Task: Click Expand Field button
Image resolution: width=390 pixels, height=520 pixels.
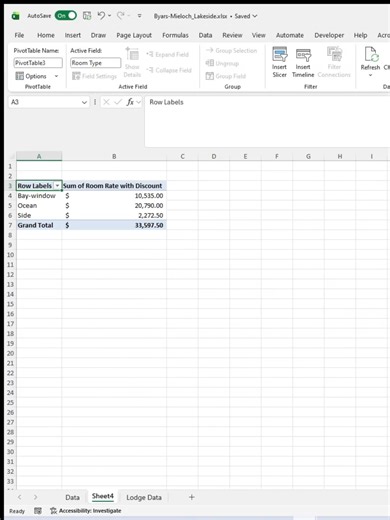Action: [168, 54]
